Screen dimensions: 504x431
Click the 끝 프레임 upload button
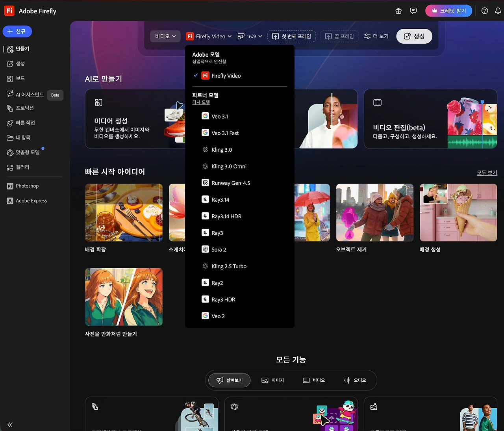point(339,36)
